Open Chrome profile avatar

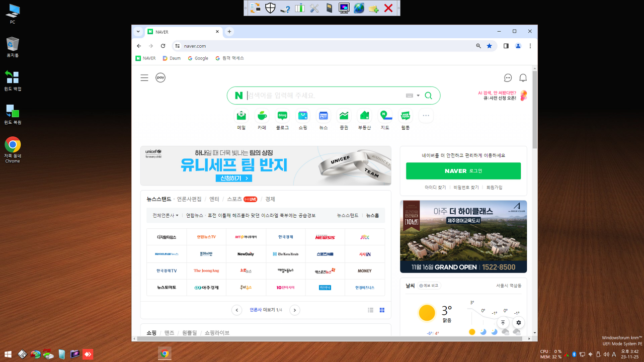(518, 46)
